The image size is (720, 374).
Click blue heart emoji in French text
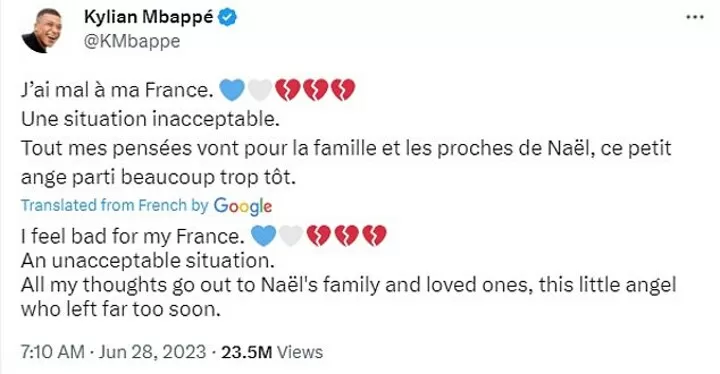click(x=232, y=90)
